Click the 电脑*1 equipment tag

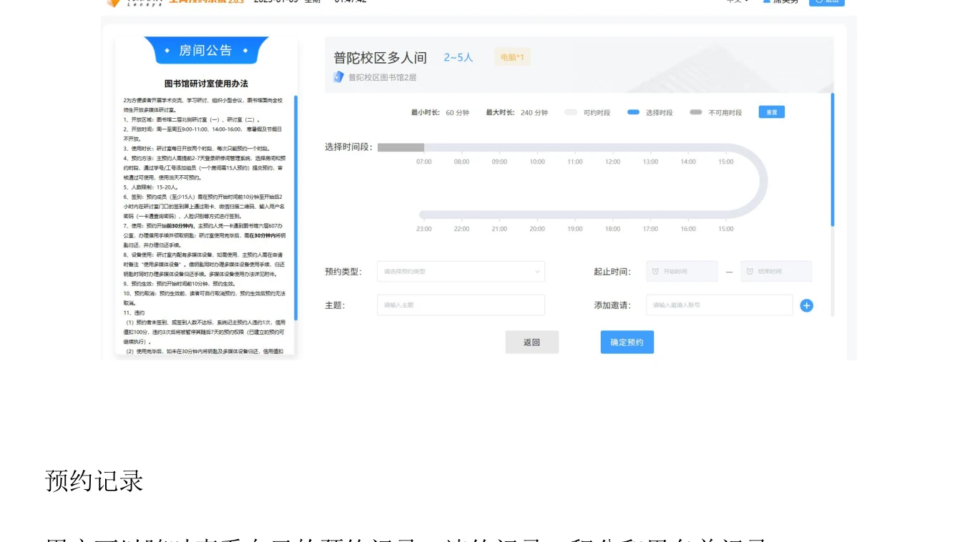point(512,57)
